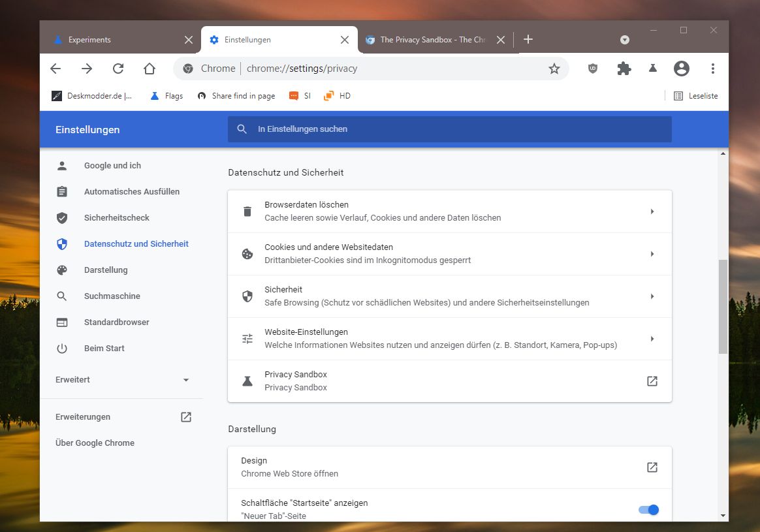Expand the Website-Einstellungen row arrow
The width and height of the screenshot is (760, 532).
point(652,339)
